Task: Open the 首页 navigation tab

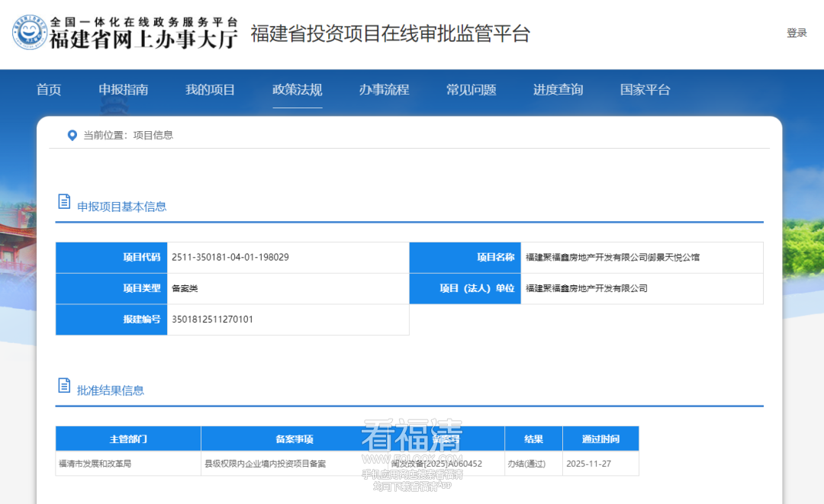Action: click(x=49, y=90)
